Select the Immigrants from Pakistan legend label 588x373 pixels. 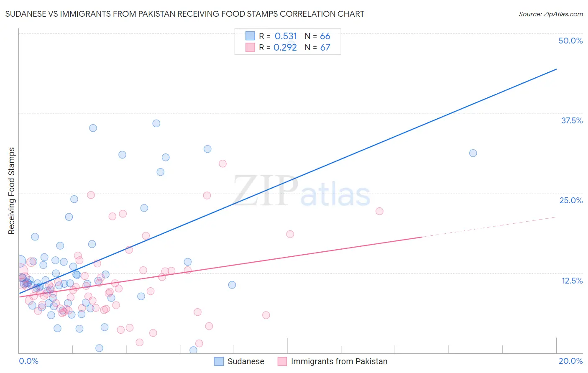[339, 361]
